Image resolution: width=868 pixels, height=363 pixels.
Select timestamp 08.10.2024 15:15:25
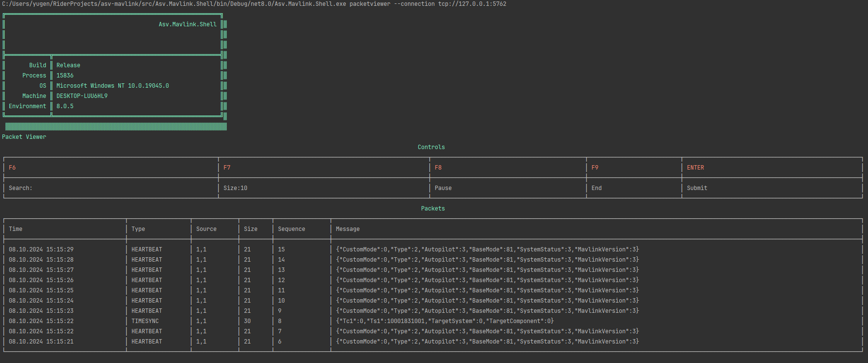41,290
